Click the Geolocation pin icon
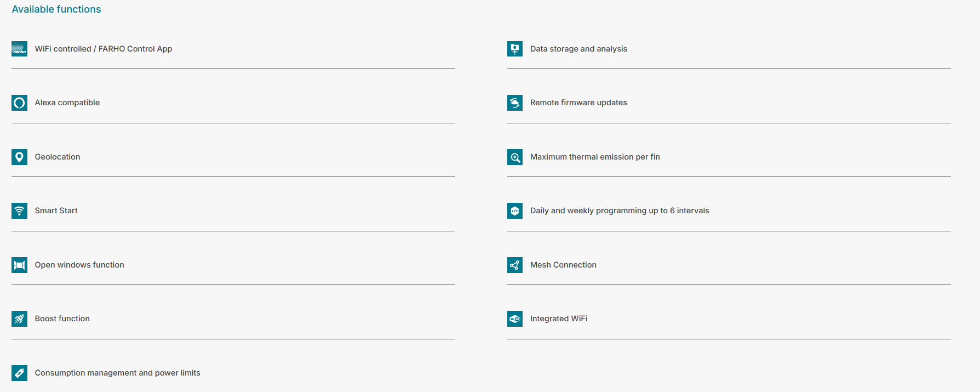 coord(19,157)
